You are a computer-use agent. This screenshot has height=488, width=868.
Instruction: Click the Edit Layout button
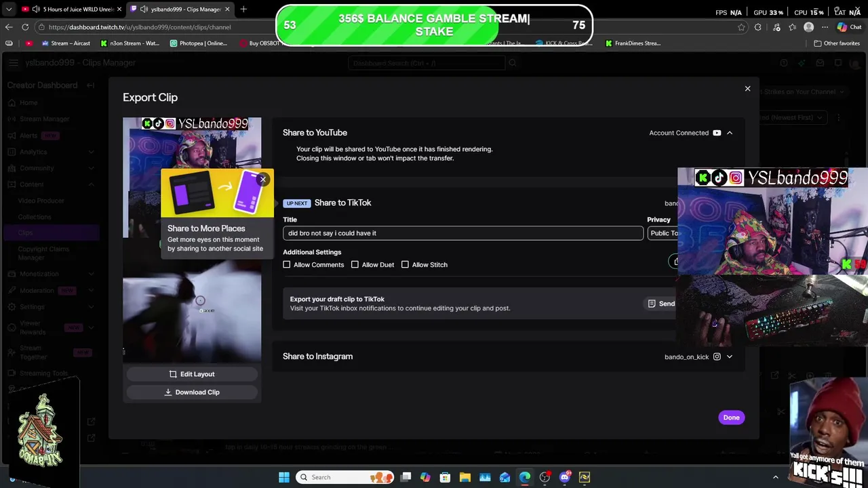192,374
